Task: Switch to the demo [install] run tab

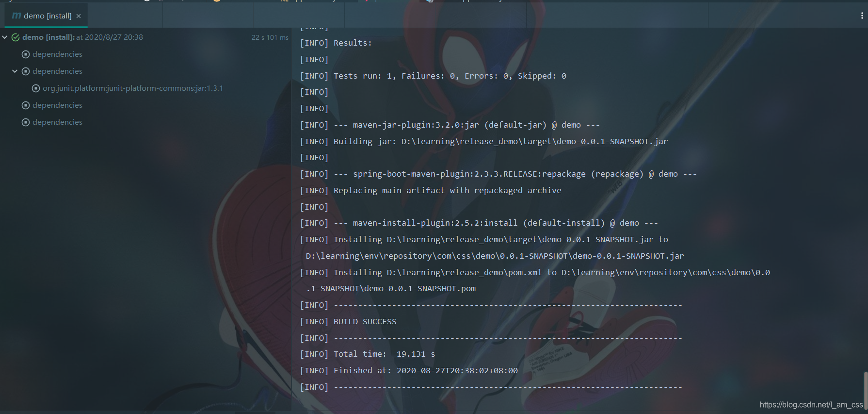Action: point(47,16)
